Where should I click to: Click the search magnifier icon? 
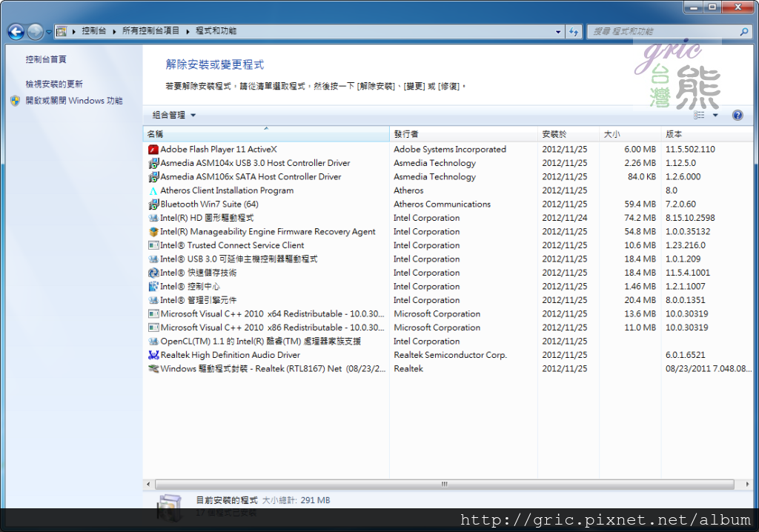click(744, 31)
